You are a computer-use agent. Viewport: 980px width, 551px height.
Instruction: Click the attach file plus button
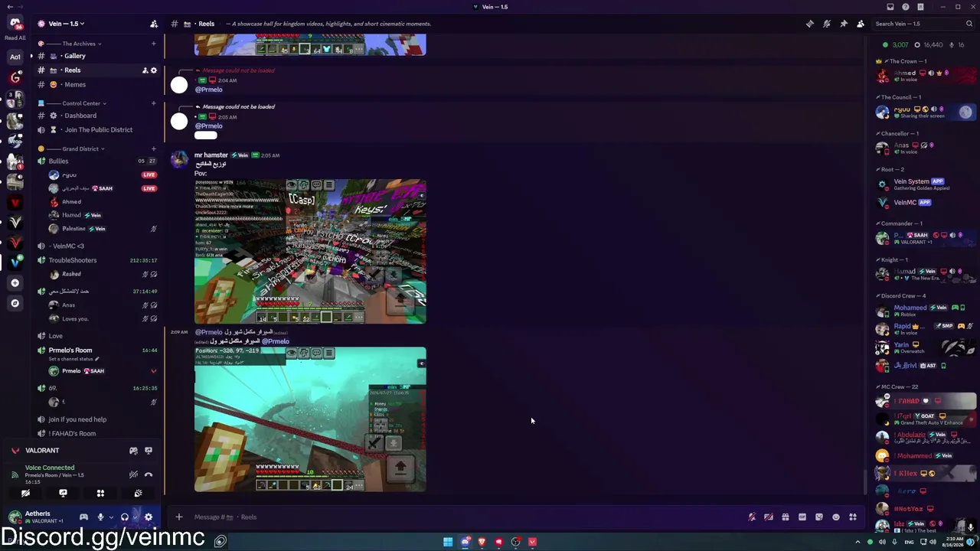pos(179,517)
